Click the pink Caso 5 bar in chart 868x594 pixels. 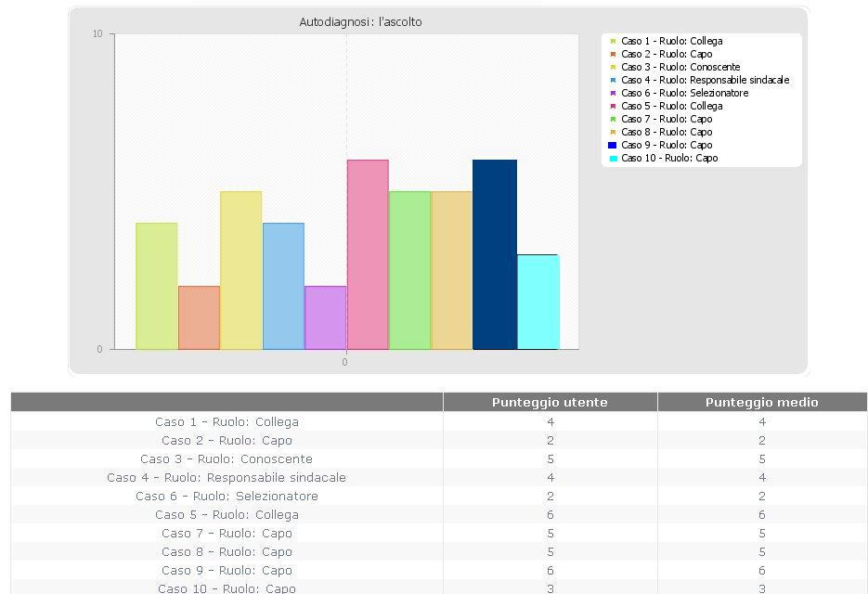click(x=368, y=254)
